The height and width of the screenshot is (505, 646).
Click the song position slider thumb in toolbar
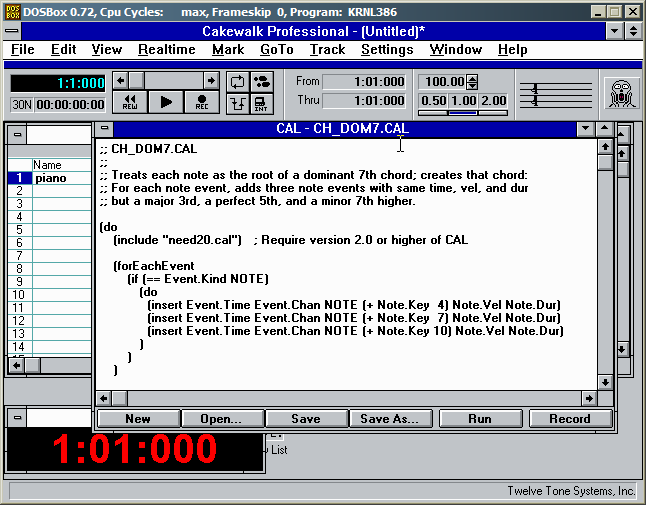[136, 80]
